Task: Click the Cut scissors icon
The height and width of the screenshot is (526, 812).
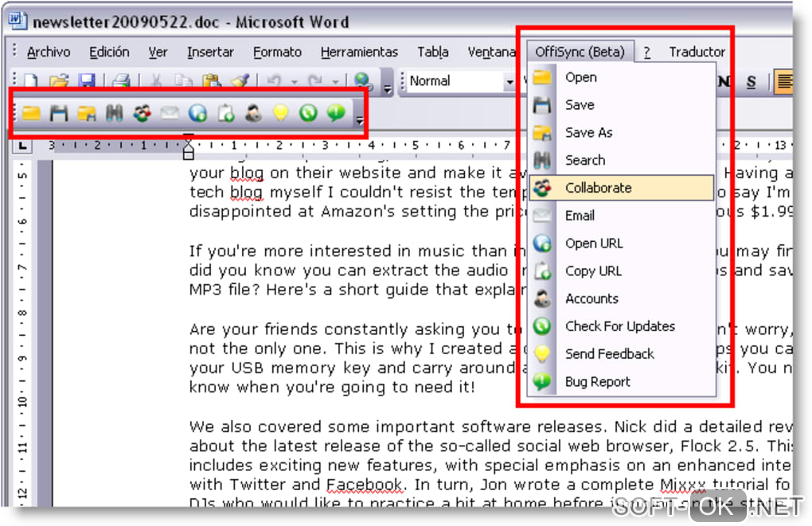Action: point(155,81)
